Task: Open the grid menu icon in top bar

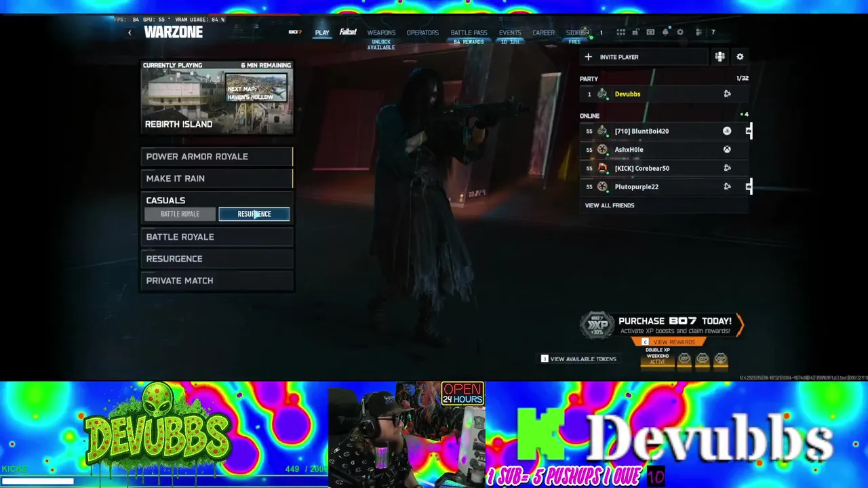Action: point(620,32)
